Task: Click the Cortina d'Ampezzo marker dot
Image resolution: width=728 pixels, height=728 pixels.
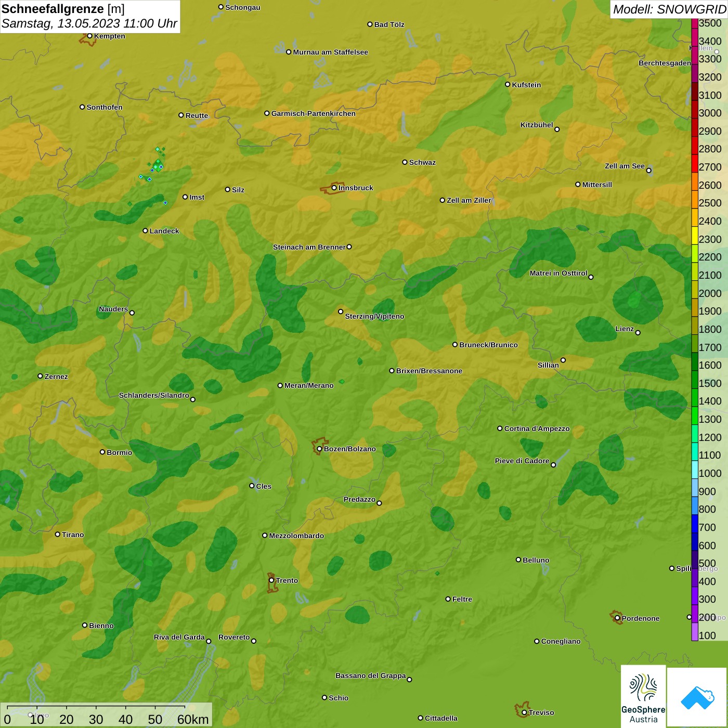Action: [500, 428]
